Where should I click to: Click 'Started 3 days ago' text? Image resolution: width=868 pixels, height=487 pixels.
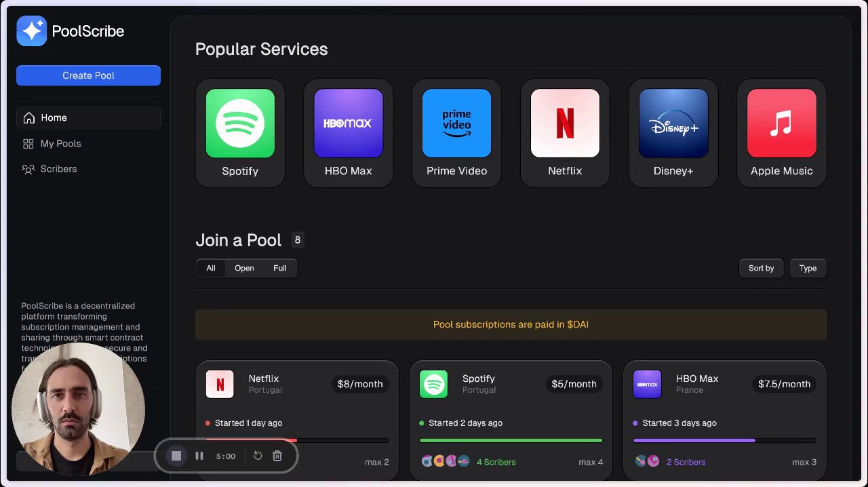tap(679, 423)
